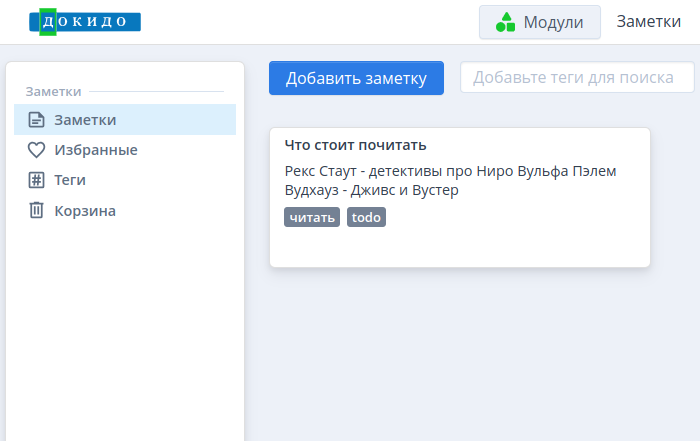
Task: Open the note titled Что стоит почитать
Action: tap(355, 145)
